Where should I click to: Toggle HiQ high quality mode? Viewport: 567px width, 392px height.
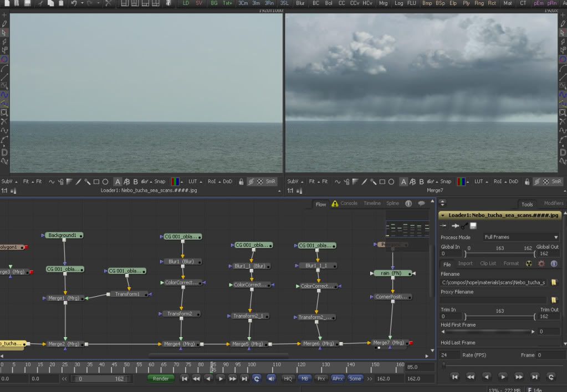pyautogui.click(x=288, y=379)
